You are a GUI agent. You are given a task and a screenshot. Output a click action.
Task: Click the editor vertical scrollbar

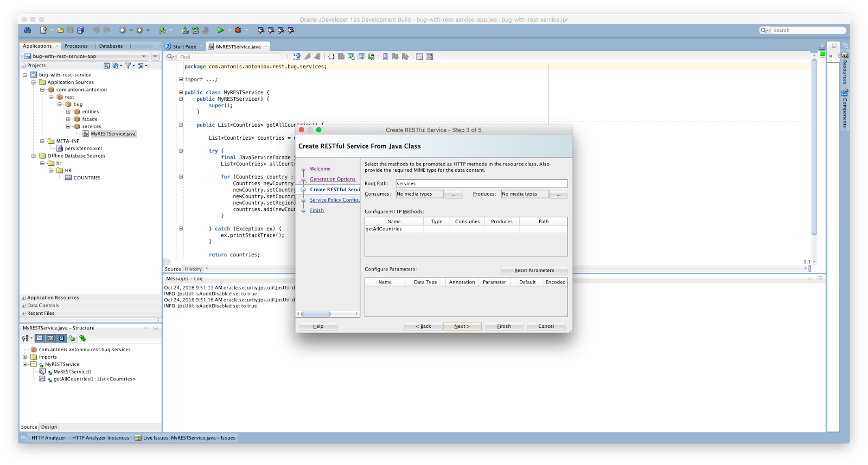click(814, 146)
